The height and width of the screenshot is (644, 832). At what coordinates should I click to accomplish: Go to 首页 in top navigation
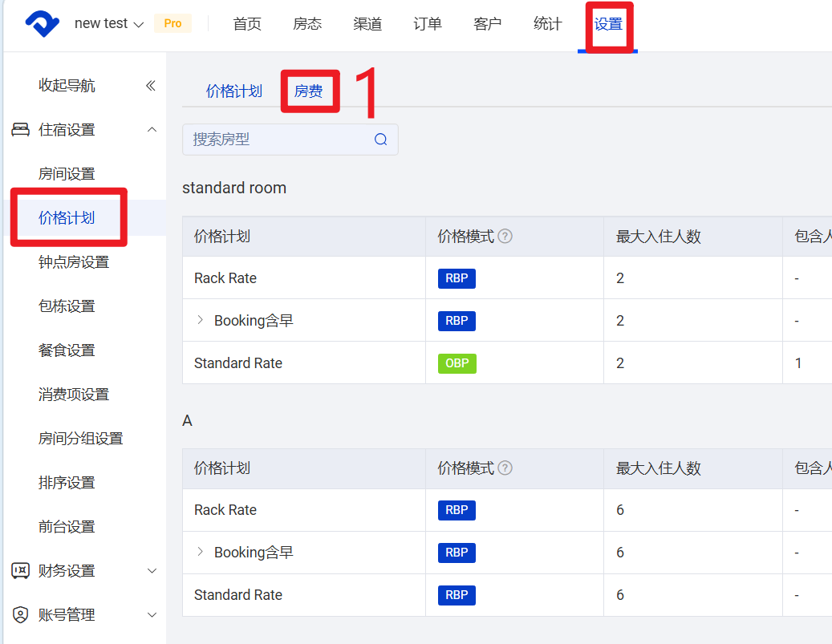[247, 24]
